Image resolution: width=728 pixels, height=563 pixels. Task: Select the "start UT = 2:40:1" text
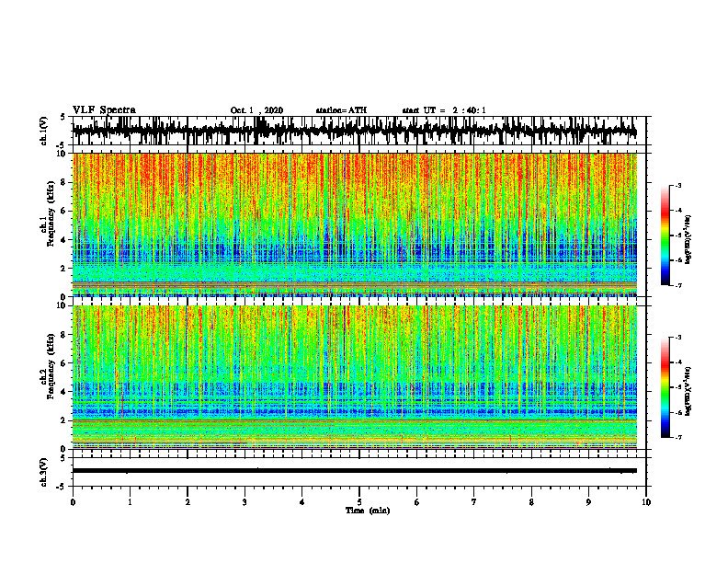click(444, 110)
